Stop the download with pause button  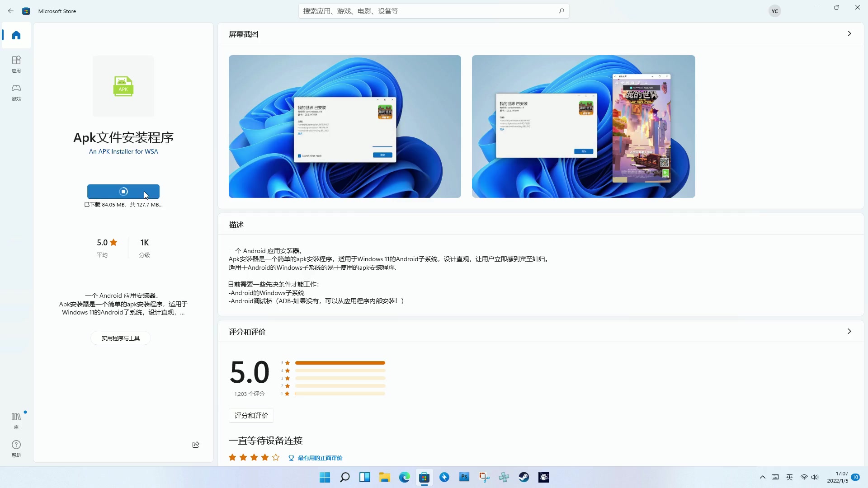click(x=123, y=192)
